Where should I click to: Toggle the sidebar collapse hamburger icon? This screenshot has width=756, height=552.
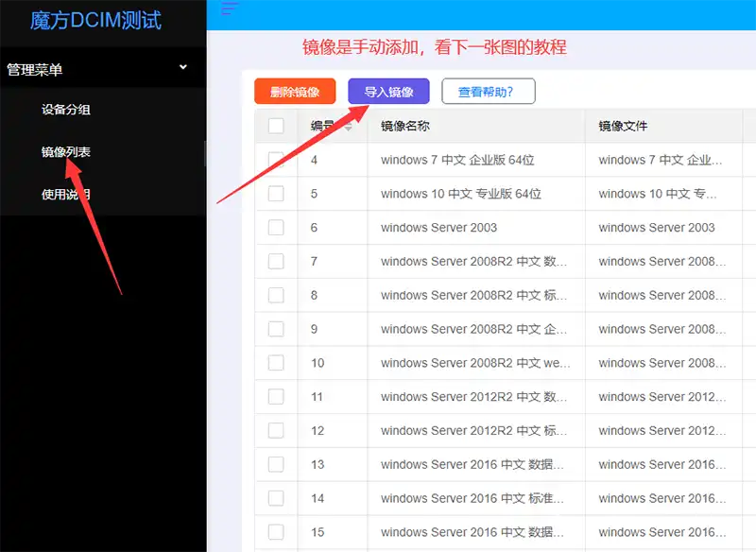(x=230, y=9)
